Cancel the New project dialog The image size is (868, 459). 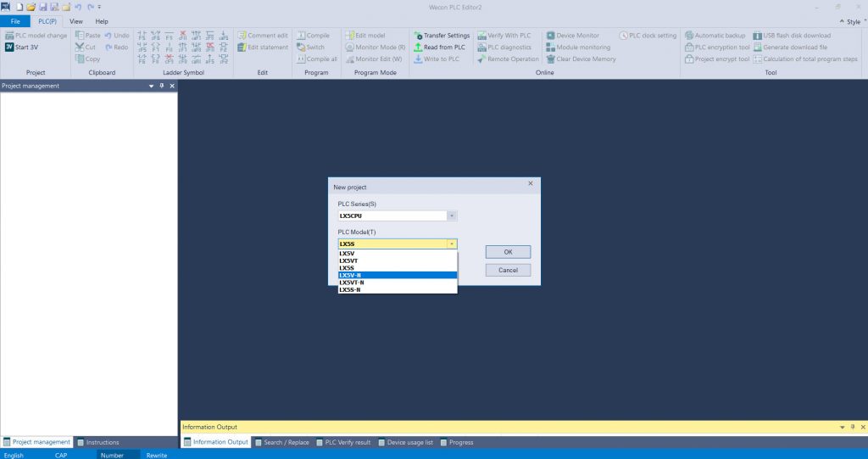click(508, 270)
